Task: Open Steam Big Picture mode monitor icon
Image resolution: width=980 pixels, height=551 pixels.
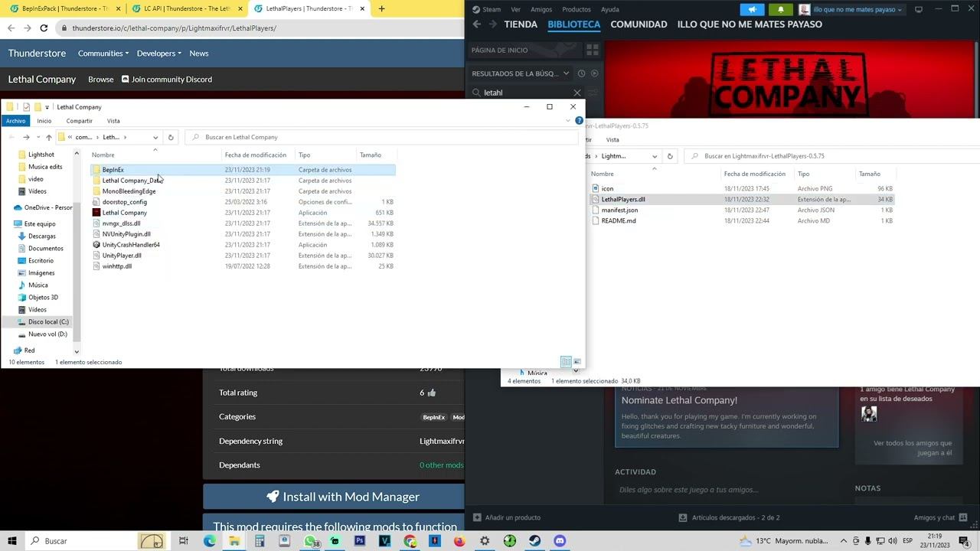Action: [x=919, y=9]
